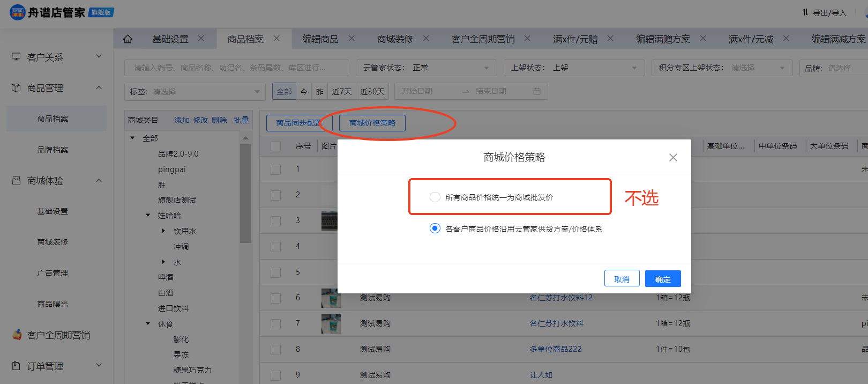The height and width of the screenshot is (384, 868).
Task: Open the calendar icon in date range
Action: coord(537,92)
